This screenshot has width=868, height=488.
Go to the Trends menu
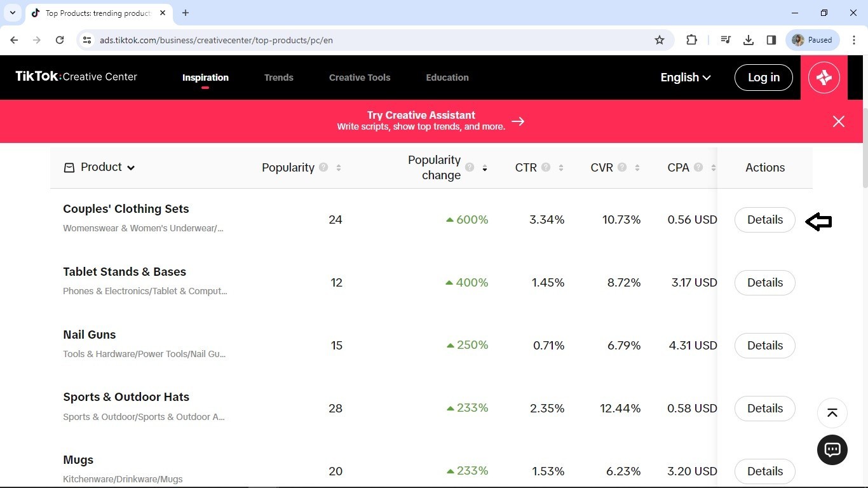click(x=278, y=78)
